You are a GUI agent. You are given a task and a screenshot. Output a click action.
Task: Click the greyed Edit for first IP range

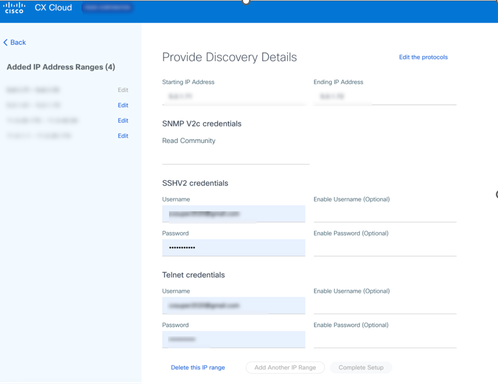tap(123, 90)
